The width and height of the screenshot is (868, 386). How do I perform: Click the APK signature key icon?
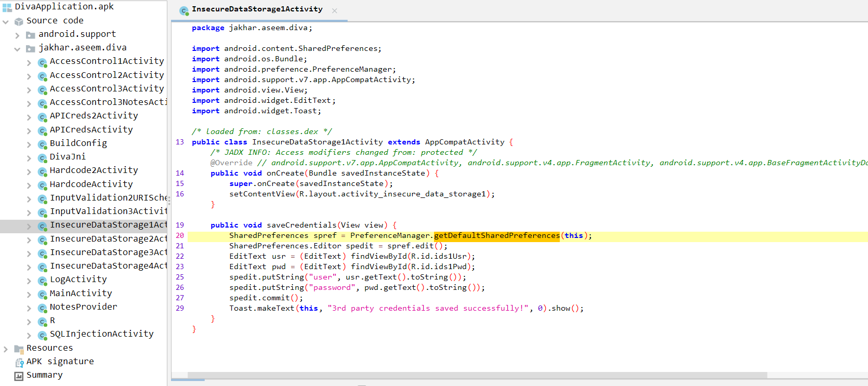19,362
